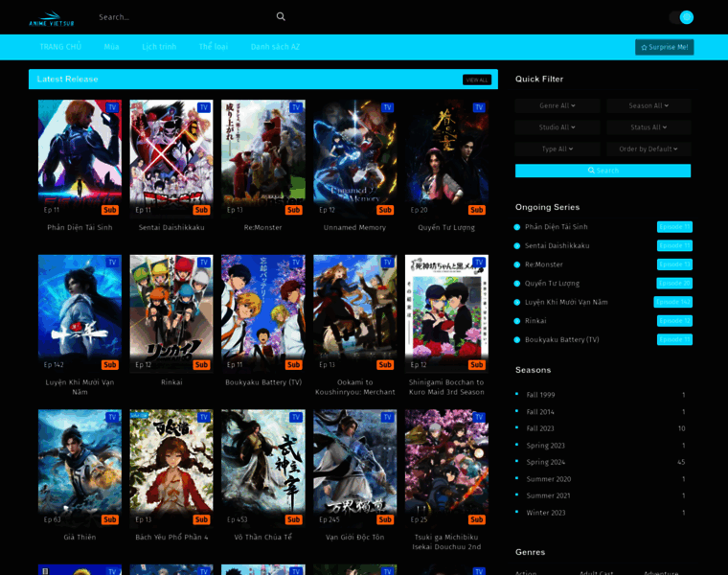The width and height of the screenshot is (728, 575).
Task: Expand the Type All dropdown
Action: point(557,149)
